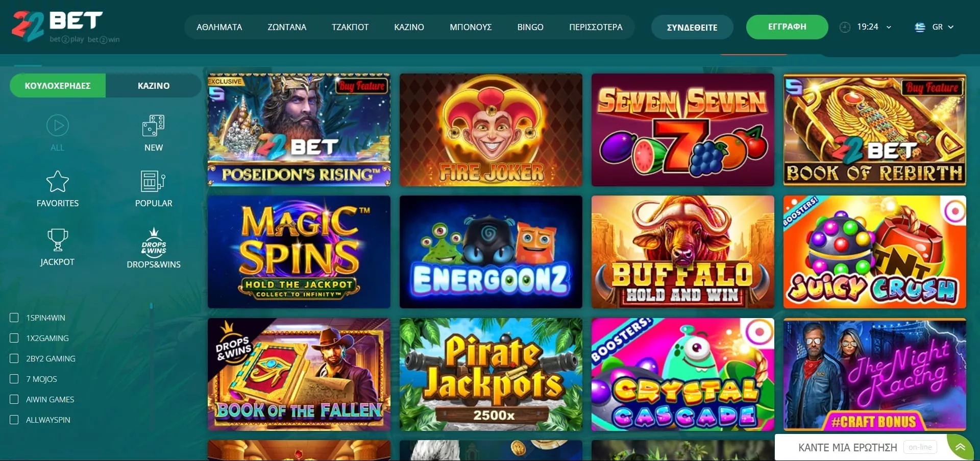Click the 22BET logo
This screenshot has height=461, width=980.
(x=65, y=26)
